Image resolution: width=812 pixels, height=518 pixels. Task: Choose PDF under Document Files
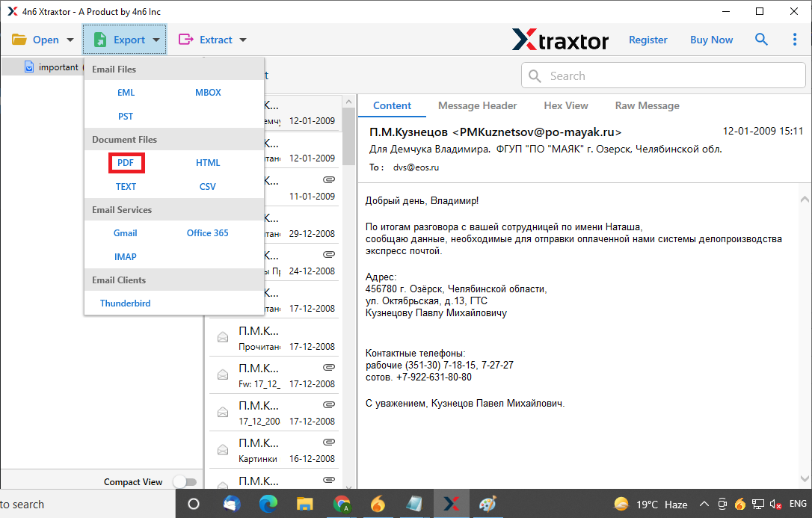point(126,163)
